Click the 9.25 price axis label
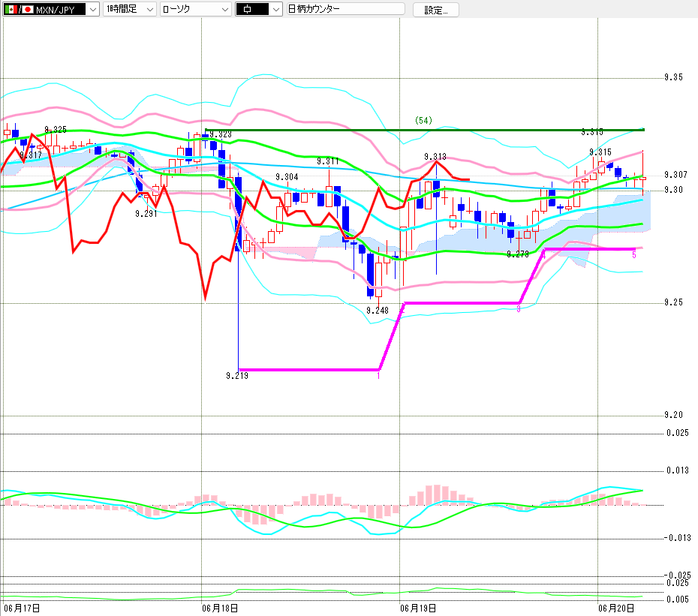The image size is (698, 616). tap(673, 302)
